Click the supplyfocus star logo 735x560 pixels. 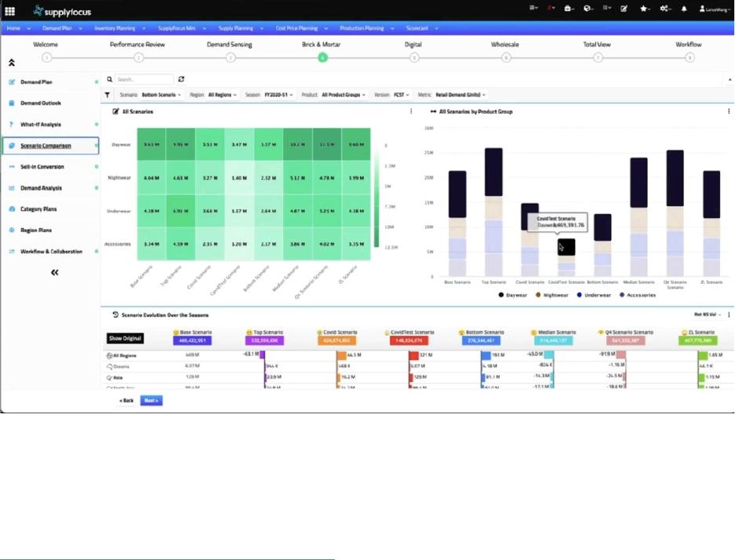(38, 11)
